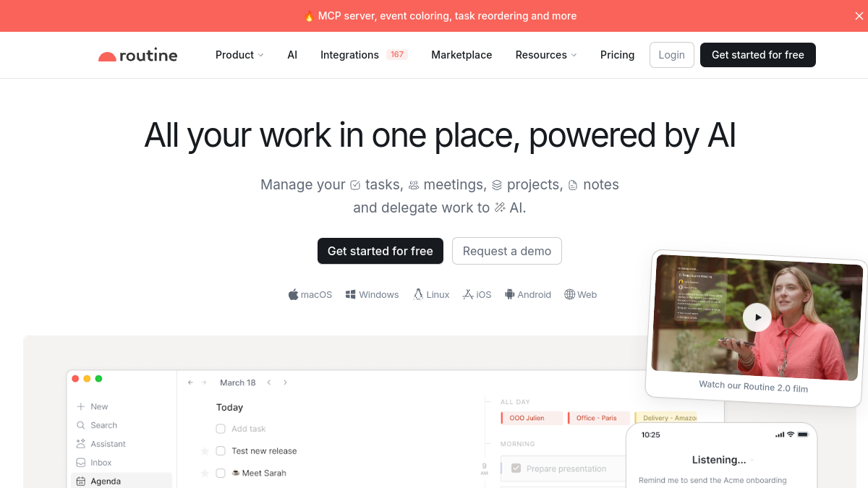Click the notes icon in tagline
The width and height of the screenshot is (868, 488).
[573, 185]
